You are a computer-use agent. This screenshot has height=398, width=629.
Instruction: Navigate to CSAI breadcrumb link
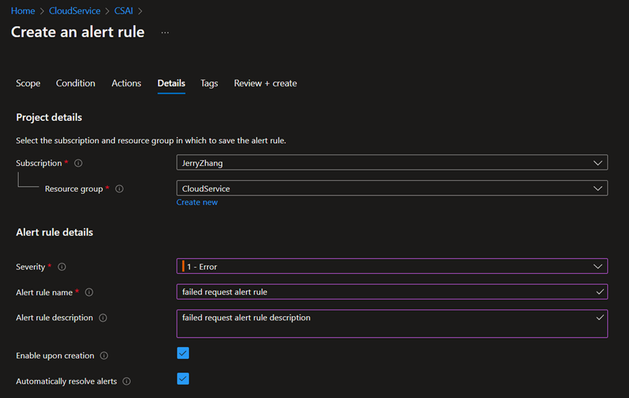pyautogui.click(x=124, y=11)
